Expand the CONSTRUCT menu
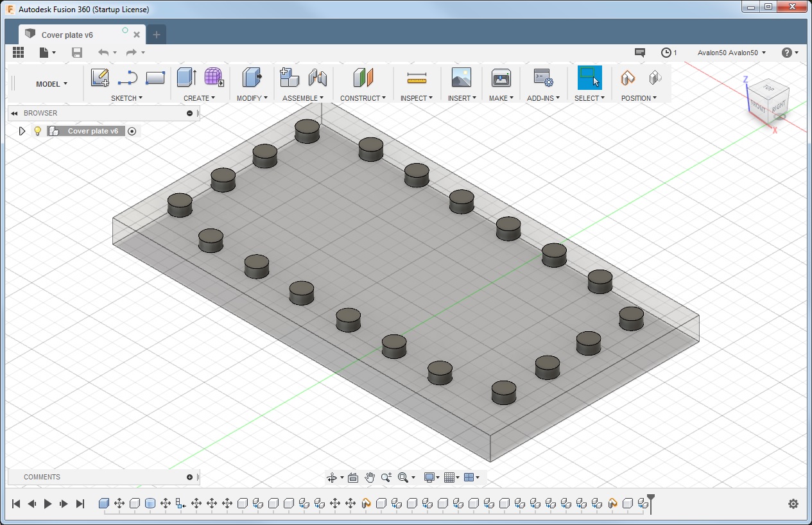Viewport: 812px width, 525px height. (x=363, y=98)
